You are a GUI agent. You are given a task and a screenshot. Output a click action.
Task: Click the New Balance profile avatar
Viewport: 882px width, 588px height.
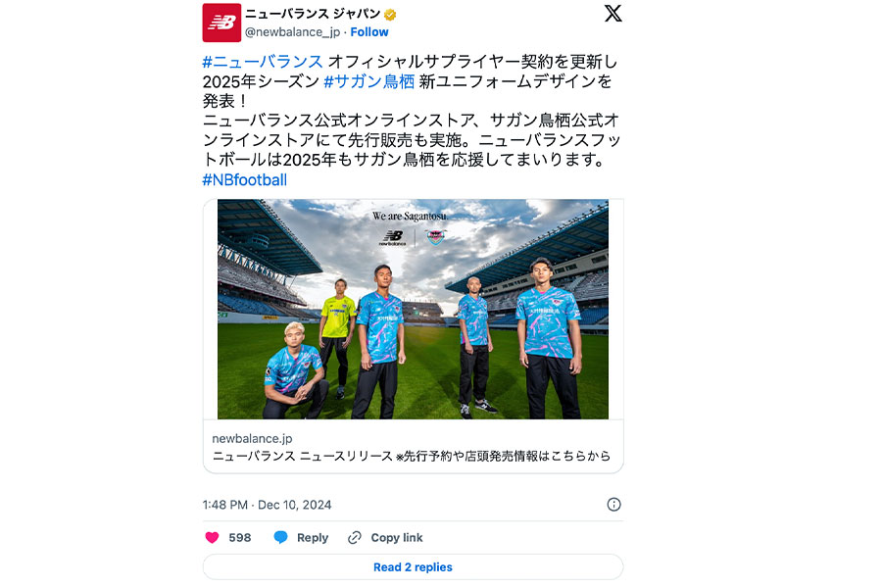(x=221, y=23)
